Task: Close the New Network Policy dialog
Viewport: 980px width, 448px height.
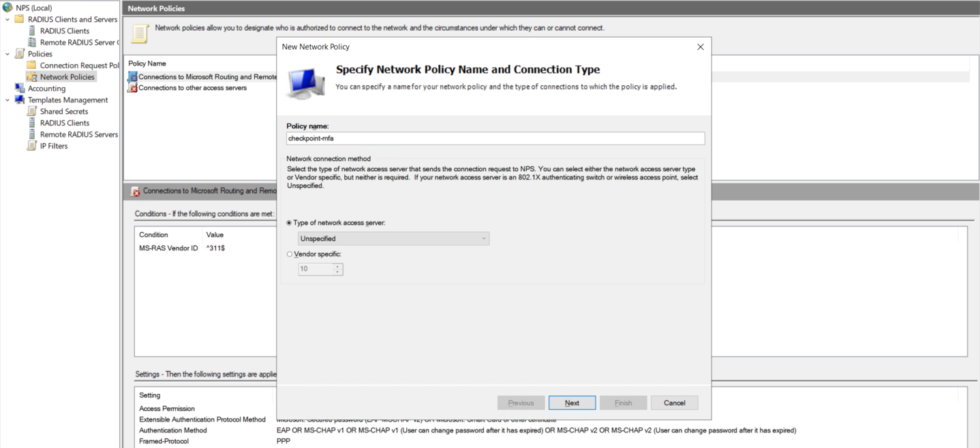Action: [x=700, y=47]
